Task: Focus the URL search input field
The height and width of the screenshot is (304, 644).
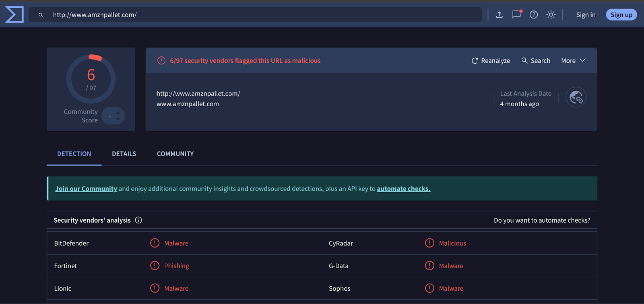Action: tap(255, 14)
